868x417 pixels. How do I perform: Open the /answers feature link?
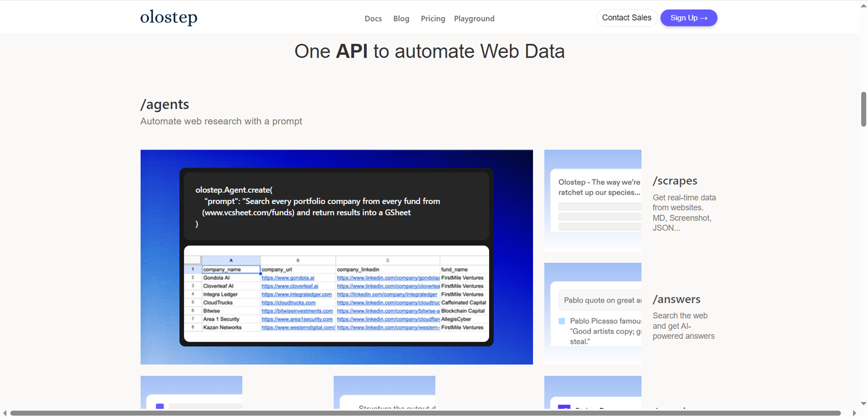coord(676,299)
